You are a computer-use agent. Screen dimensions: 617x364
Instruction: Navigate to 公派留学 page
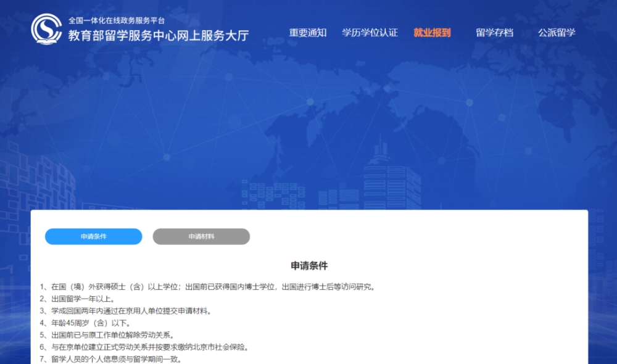557,33
